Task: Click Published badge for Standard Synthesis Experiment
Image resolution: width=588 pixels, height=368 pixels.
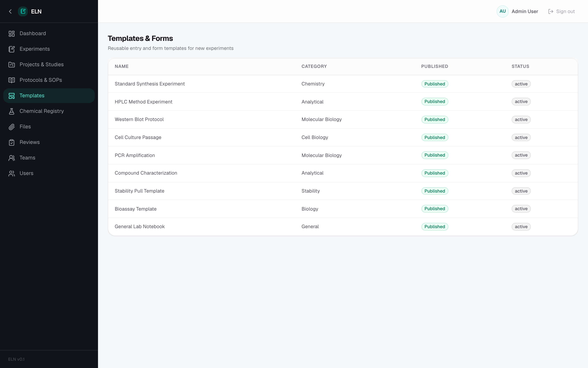Action: pyautogui.click(x=435, y=84)
